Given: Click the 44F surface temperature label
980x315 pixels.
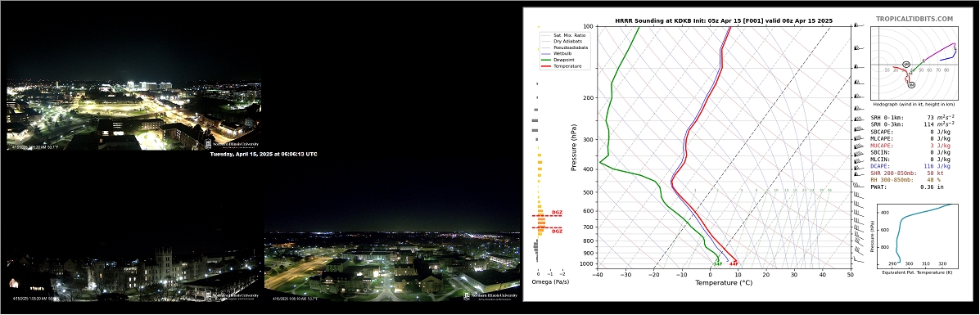Looking at the screenshot, I should 734,263.
